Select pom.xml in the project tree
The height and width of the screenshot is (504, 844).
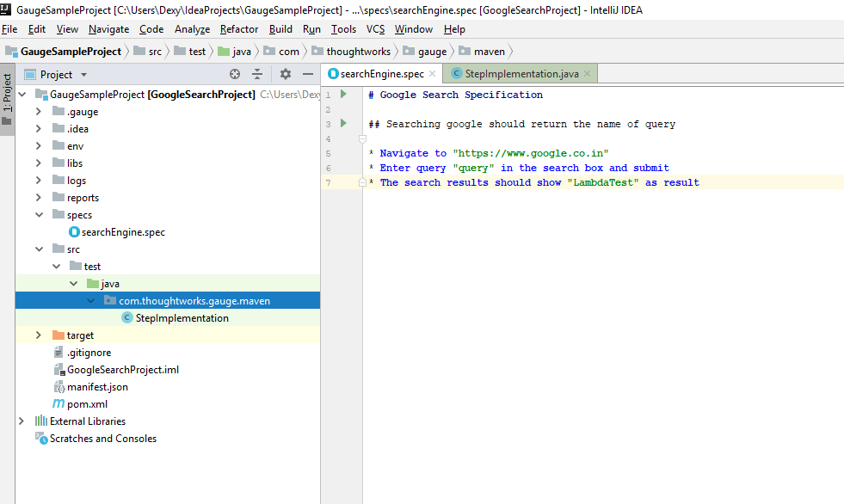87,404
